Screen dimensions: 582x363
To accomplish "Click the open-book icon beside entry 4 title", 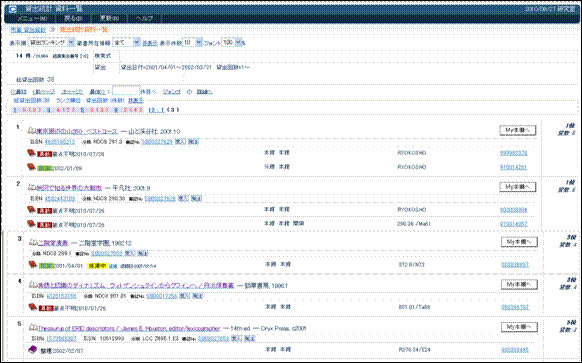I will click(33, 285).
